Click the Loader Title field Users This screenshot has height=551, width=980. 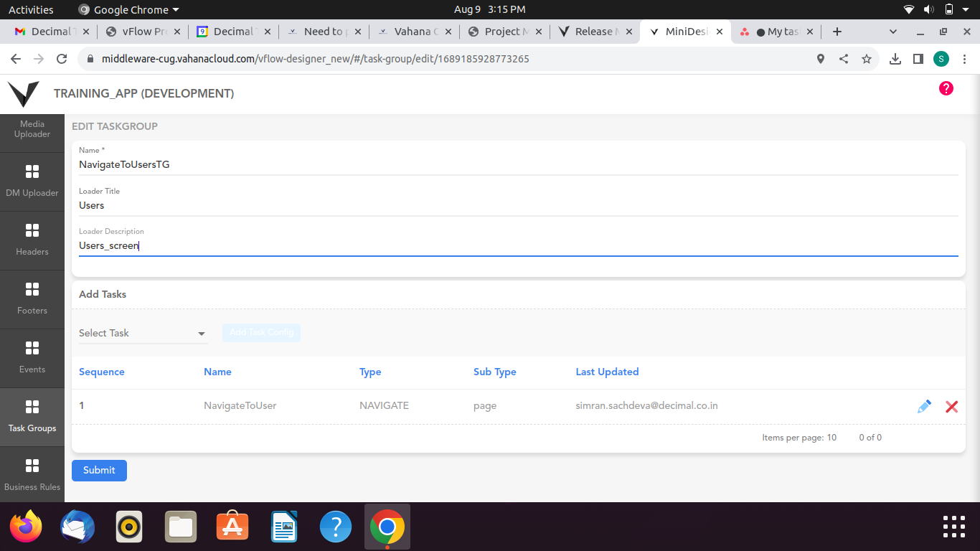(x=518, y=205)
